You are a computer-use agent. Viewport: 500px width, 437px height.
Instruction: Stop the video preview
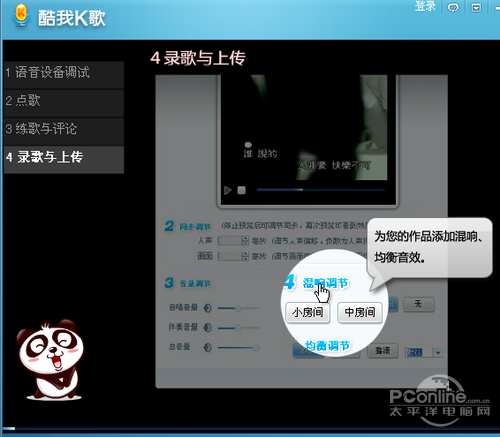241,190
